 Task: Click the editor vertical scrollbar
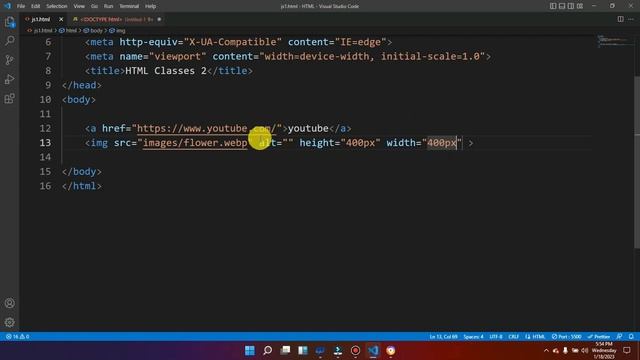637,161
